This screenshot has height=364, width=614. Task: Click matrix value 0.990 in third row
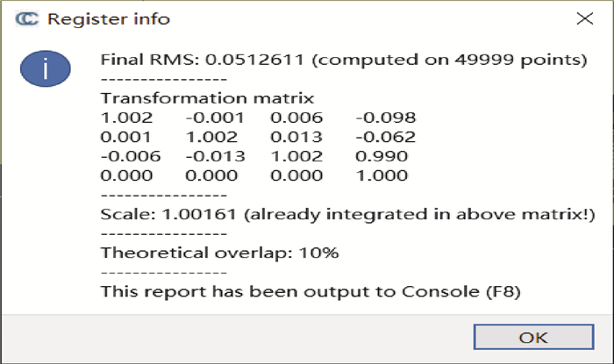[382, 156]
